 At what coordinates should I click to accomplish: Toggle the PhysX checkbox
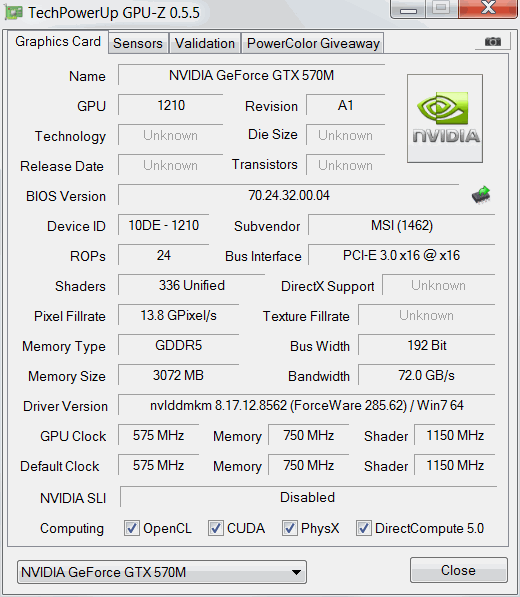(290, 528)
